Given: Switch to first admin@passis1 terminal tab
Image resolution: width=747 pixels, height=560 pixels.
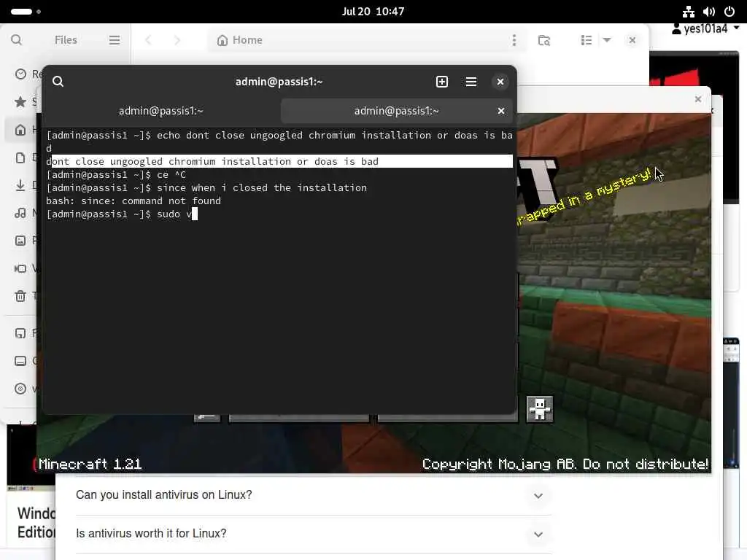Looking at the screenshot, I should pos(161,111).
